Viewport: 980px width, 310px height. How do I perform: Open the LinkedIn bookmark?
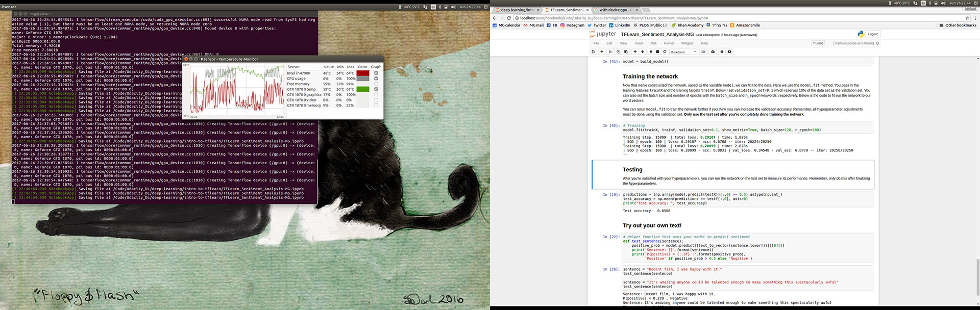click(620, 25)
